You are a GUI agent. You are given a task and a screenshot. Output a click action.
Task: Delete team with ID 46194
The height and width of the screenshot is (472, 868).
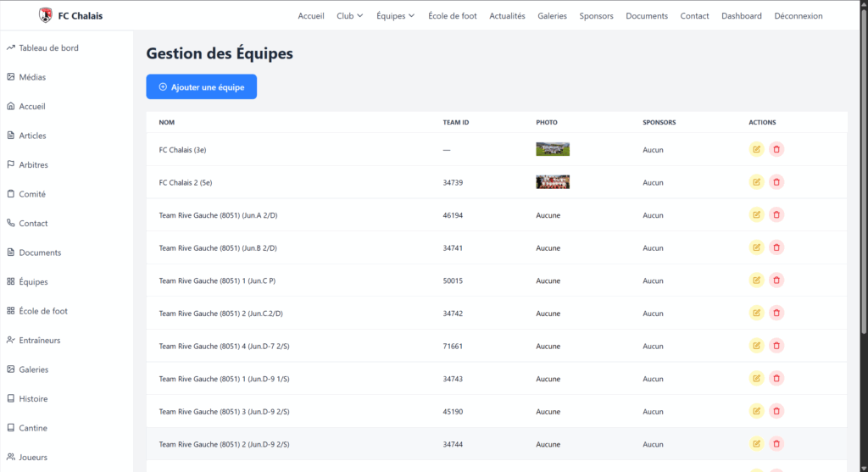(776, 214)
